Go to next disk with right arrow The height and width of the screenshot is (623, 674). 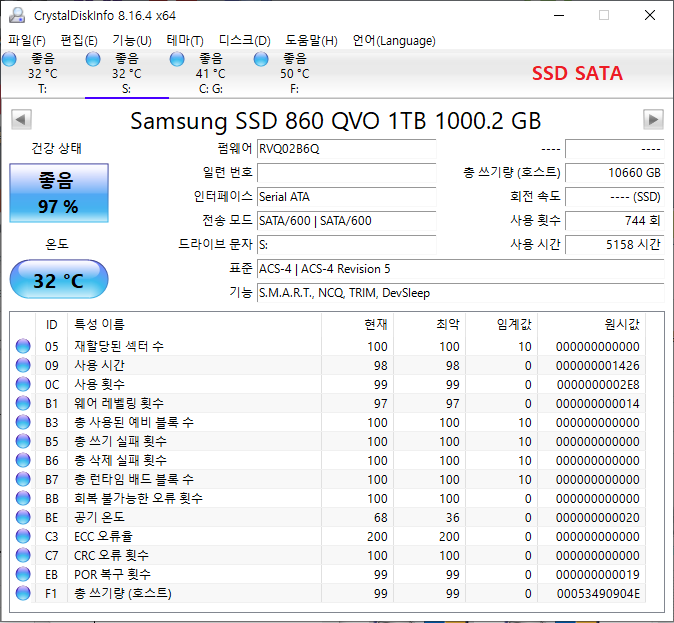pyautogui.click(x=653, y=120)
